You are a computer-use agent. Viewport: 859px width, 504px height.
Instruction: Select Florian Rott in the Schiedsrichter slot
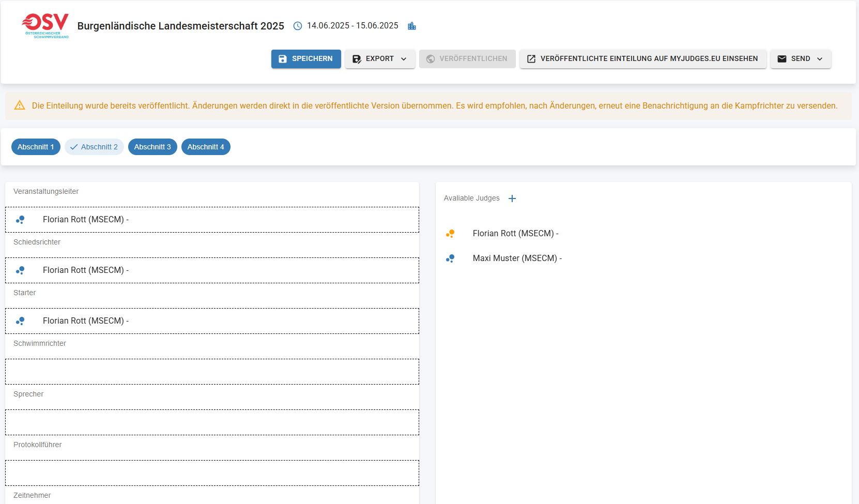[85, 270]
